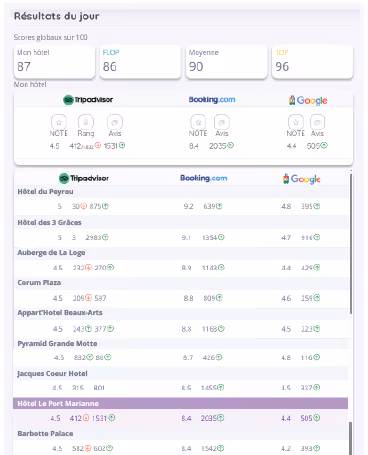Click Booking note 9.2 for Hôtel du Peyrou
The height and width of the screenshot is (455, 368).
(x=188, y=206)
